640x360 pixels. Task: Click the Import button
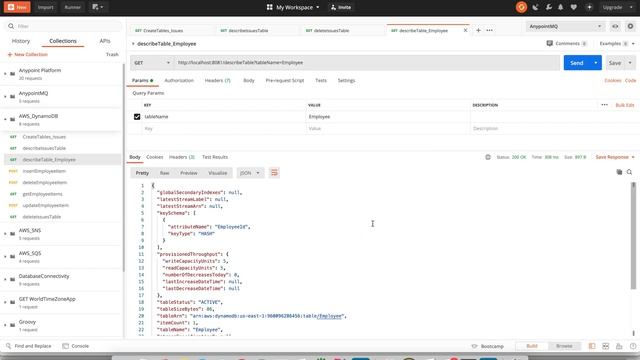coord(45,7)
